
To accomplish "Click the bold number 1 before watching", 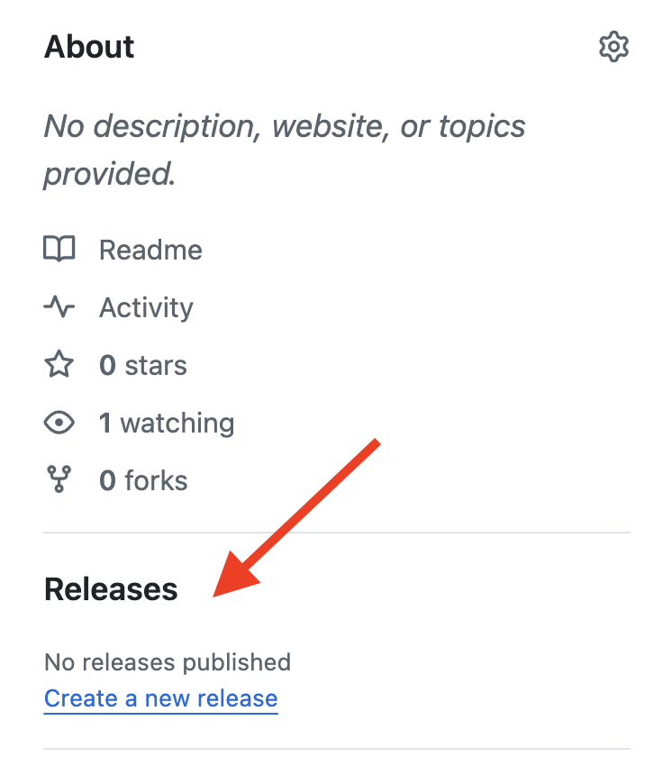I will pyautogui.click(x=106, y=423).
